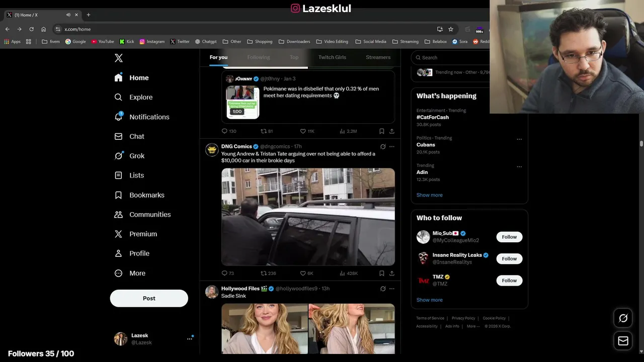644x362 pixels.
Task: Switch to the Streamers tab
Action: [378, 57]
